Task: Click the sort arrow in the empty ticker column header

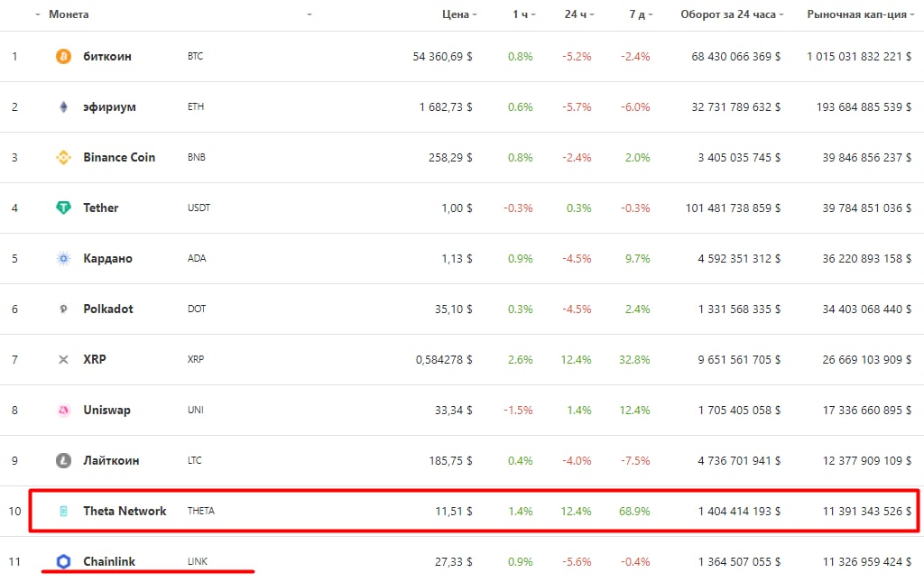Action: [310, 14]
